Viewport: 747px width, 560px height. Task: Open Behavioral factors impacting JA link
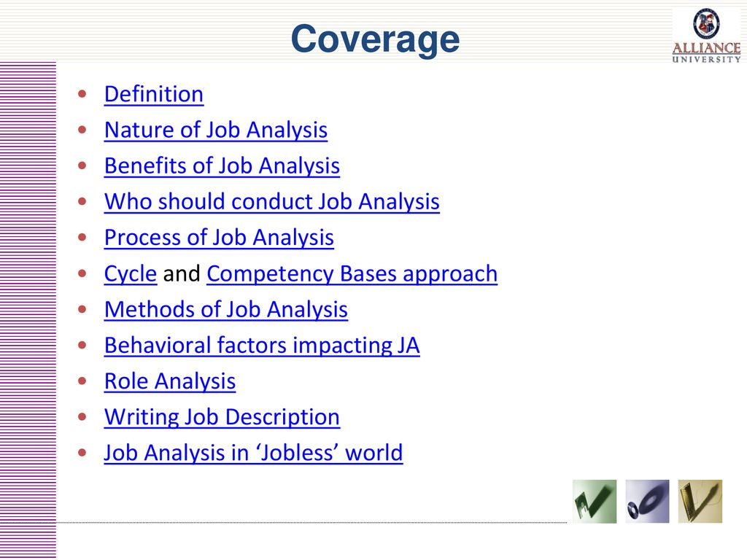[x=262, y=345]
